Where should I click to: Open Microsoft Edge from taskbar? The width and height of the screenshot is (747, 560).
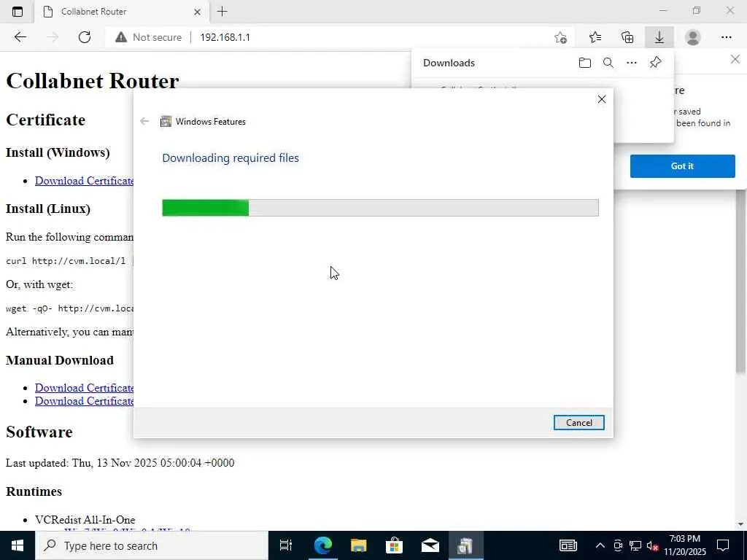click(x=323, y=545)
